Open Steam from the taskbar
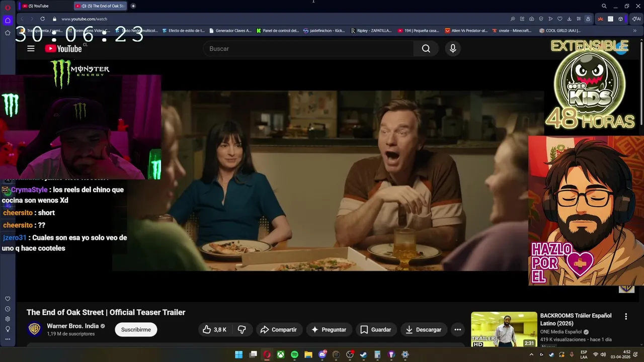The image size is (644, 362). 363,354
